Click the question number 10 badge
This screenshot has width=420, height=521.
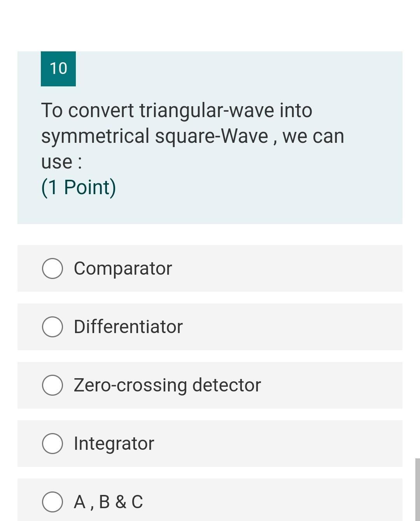click(x=58, y=68)
